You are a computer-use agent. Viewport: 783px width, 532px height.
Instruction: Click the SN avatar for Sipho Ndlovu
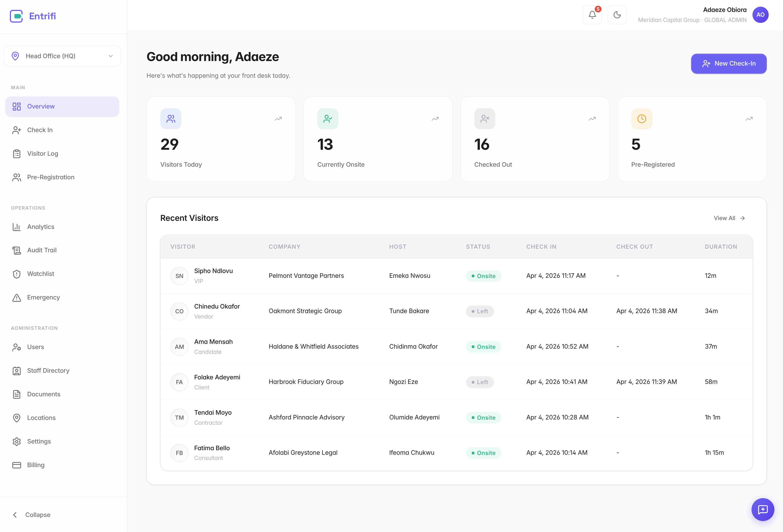point(179,276)
